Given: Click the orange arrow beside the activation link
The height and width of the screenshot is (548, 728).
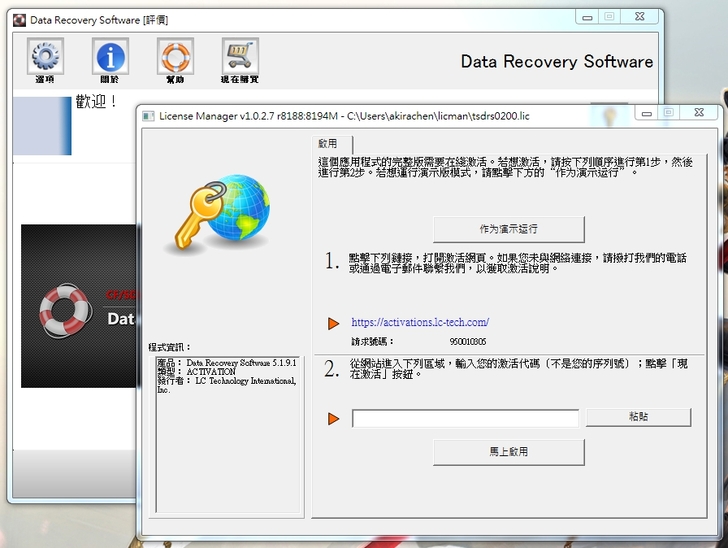Looking at the screenshot, I should point(333,323).
